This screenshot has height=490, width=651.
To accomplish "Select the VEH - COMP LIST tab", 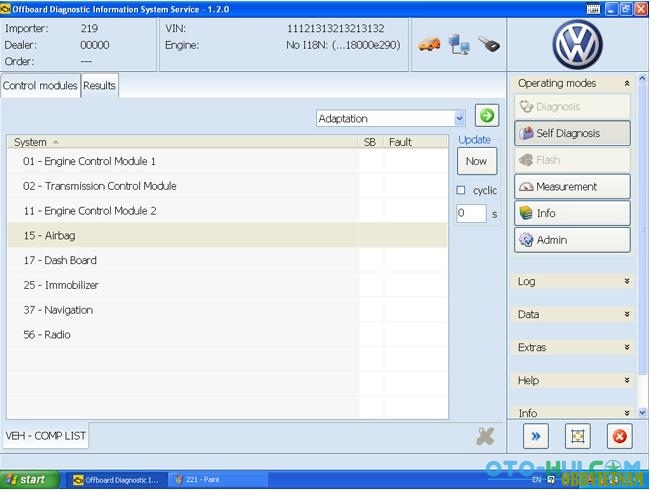I will (x=46, y=436).
